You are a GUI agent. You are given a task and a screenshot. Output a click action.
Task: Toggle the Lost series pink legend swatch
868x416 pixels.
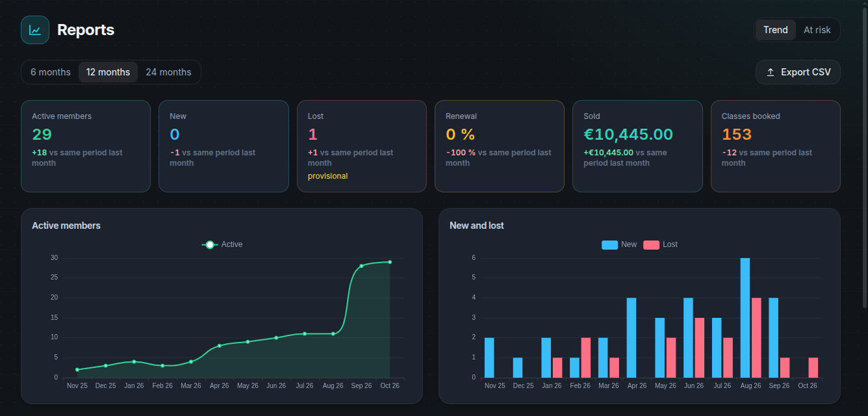coord(651,244)
